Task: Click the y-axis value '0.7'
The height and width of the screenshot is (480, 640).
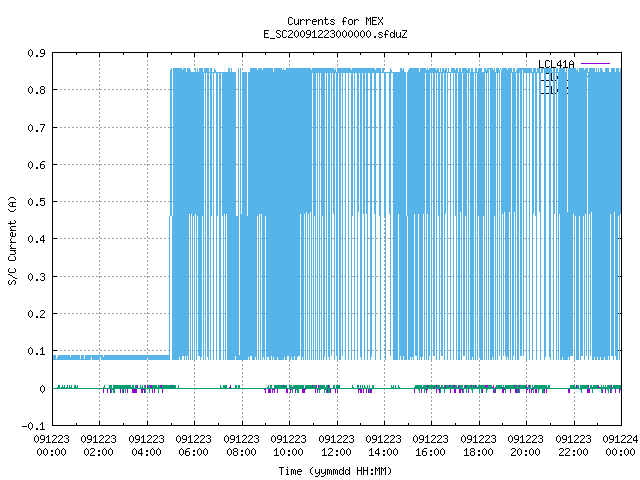Action: [x=37, y=128]
